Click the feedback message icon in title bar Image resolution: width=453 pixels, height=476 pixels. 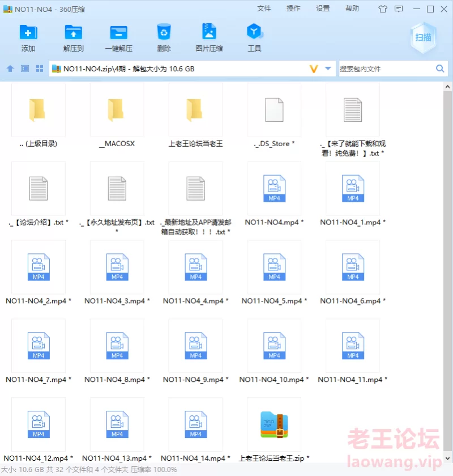(x=399, y=9)
